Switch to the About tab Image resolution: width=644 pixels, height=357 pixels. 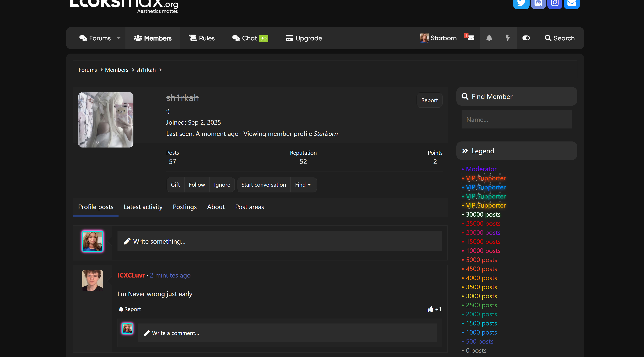pos(216,207)
